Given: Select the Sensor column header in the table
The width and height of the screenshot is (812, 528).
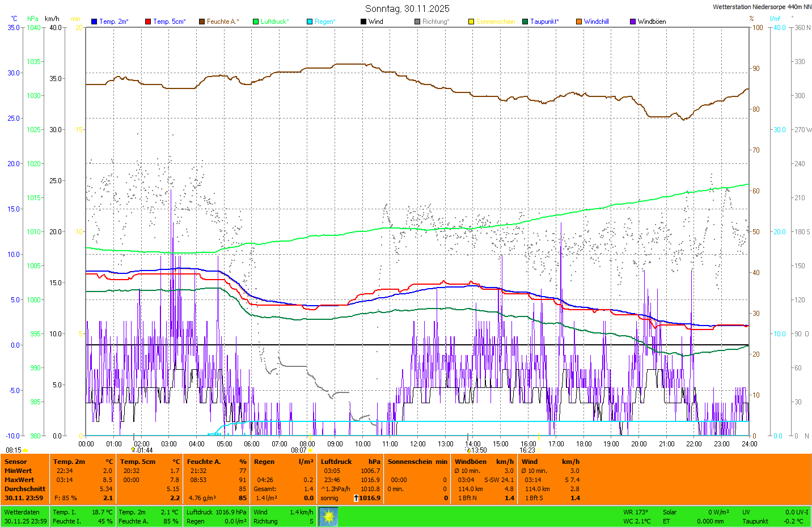Looking at the screenshot, I should coord(16,462).
